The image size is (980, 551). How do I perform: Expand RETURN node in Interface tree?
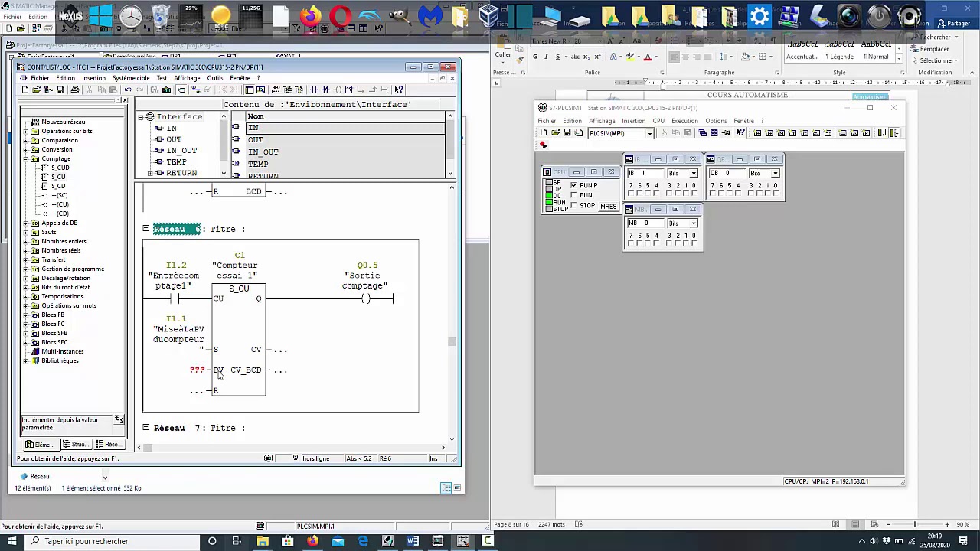tap(151, 174)
